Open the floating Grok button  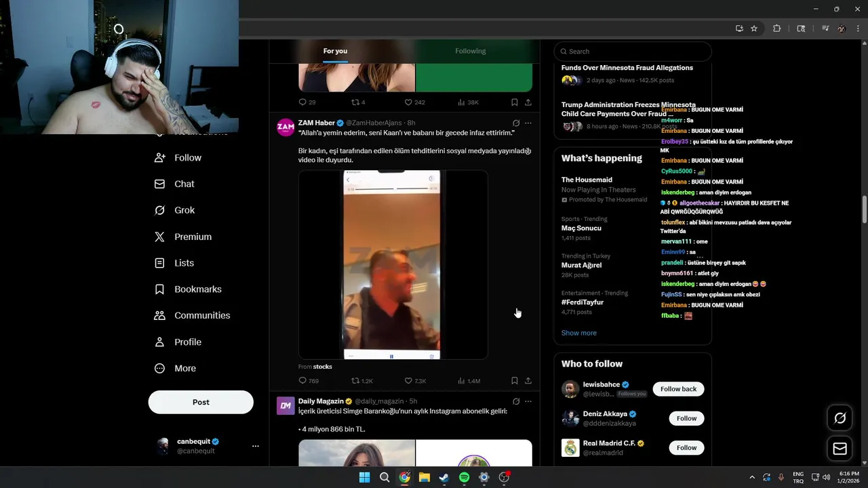tap(840, 418)
